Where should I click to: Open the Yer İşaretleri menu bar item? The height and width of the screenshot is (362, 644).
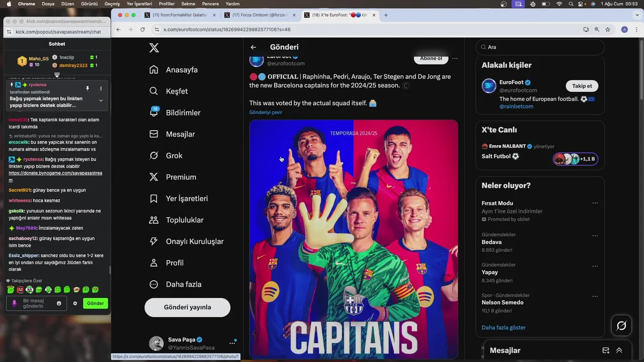click(140, 4)
